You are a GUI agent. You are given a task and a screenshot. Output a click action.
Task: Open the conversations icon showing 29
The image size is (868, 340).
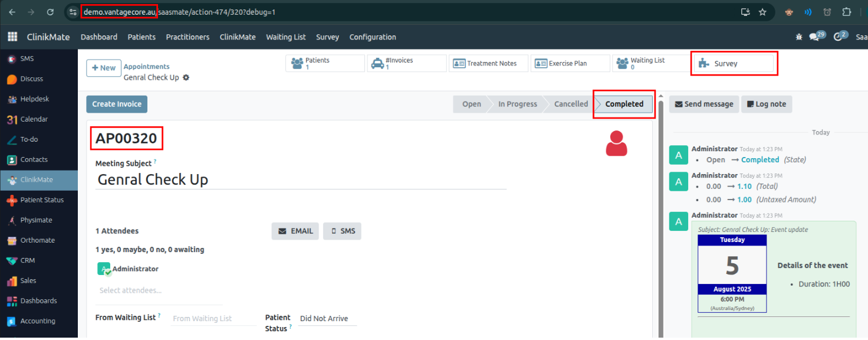(x=817, y=37)
